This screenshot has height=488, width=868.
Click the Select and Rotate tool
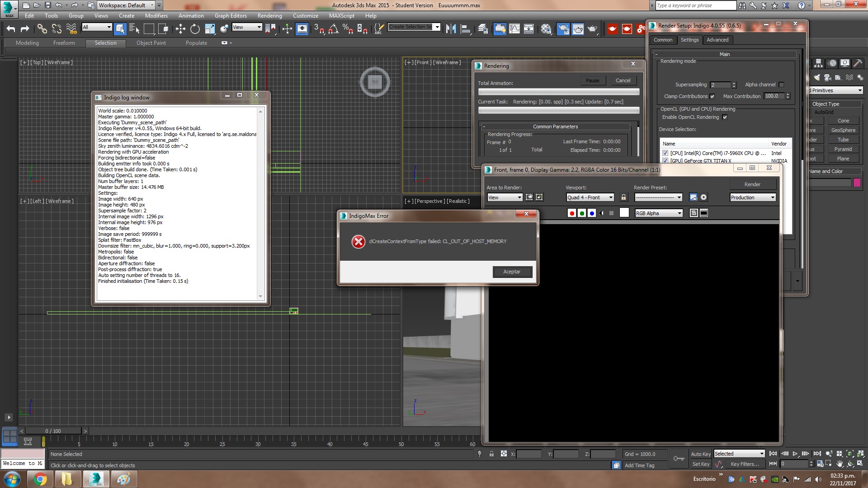(x=195, y=29)
